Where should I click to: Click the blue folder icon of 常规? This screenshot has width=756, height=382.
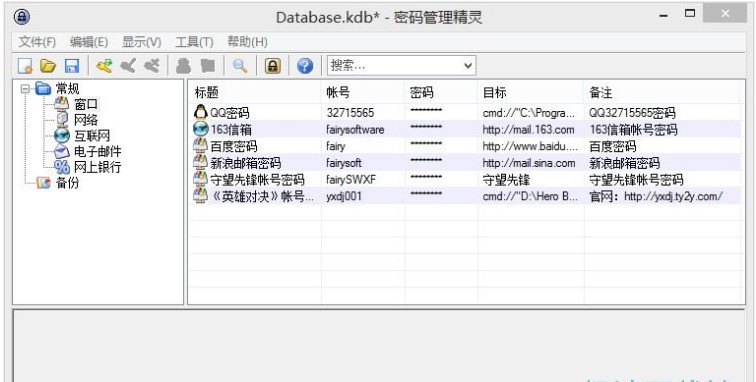coord(43,88)
